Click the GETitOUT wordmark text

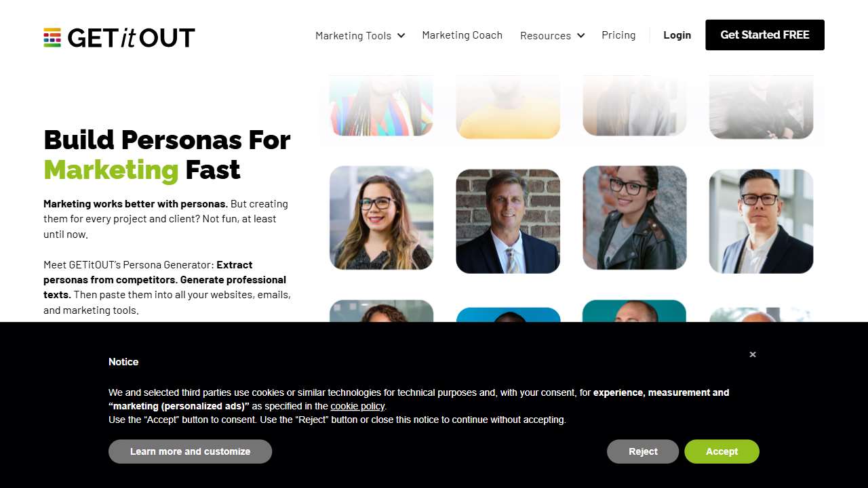click(132, 37)
